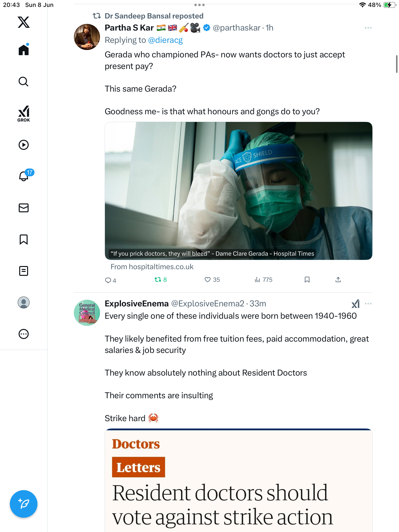Viewport: 399px width, 532px height.
Task: Tap the Wi-Fi status icon
Action: (362, 5)
